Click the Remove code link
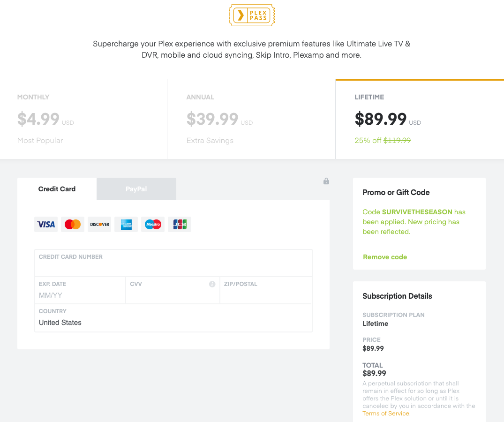The image size is (504, 422). click(x=385, y=257)
